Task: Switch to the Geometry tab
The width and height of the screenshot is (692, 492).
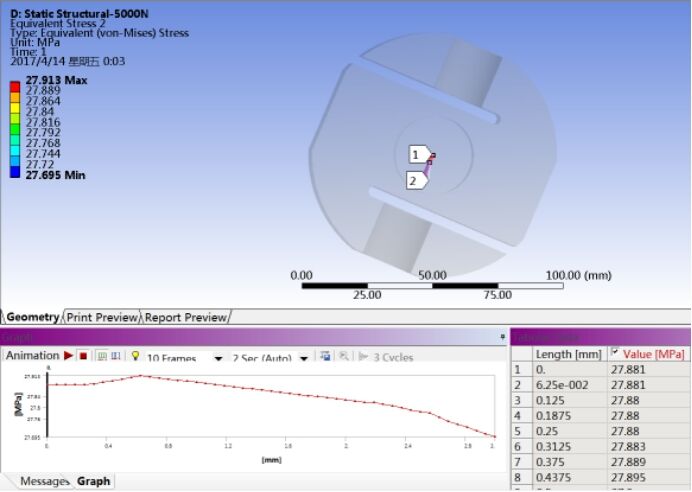Action: (x=33, y=317)
